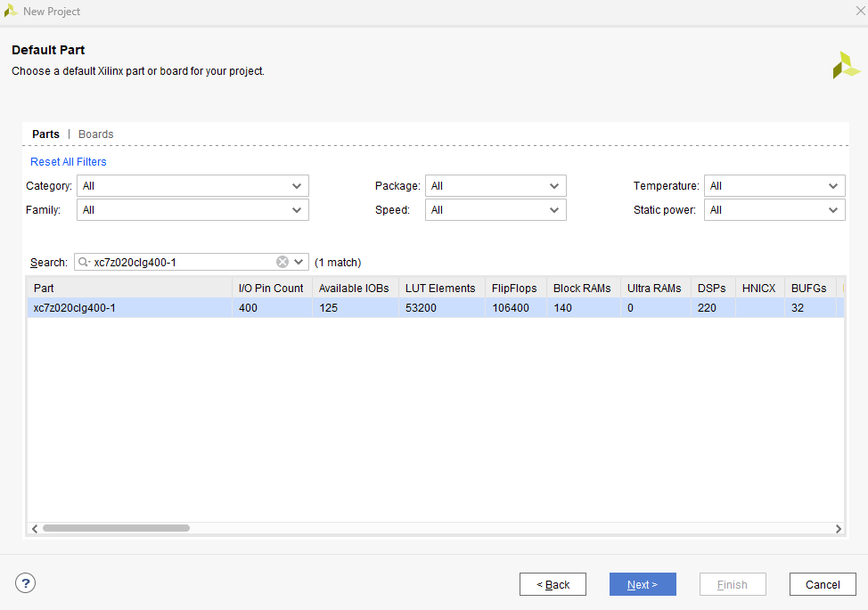Image resolution: width=868 pixels, height=610 pixels.
Task: Proceed with the Next button
Action: [643, 584]
